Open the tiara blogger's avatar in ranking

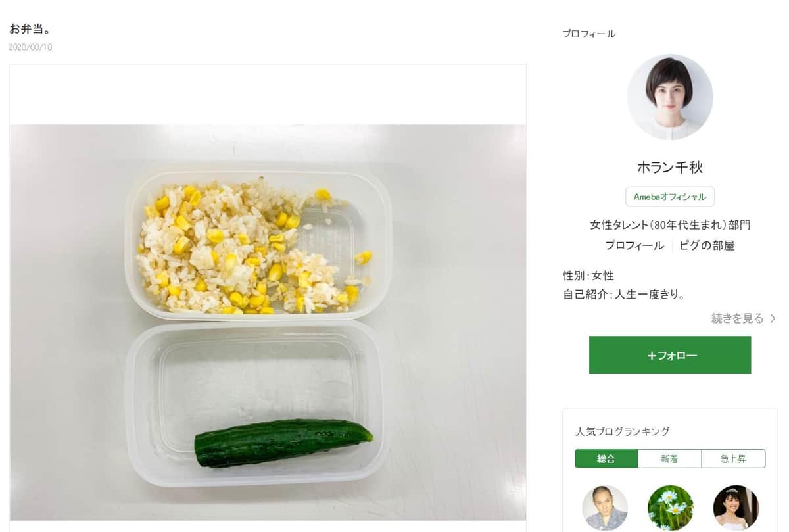click(736, 508)
